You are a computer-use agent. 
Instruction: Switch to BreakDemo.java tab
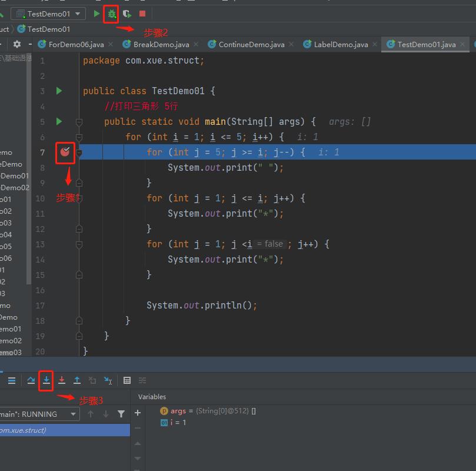pyautogui.click(x=161, y=45)
